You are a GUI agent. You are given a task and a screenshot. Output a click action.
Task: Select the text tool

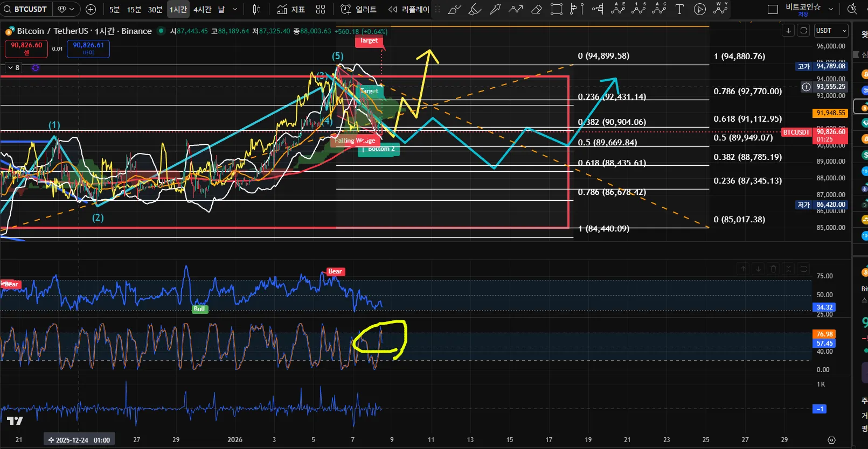pos(679,9)
